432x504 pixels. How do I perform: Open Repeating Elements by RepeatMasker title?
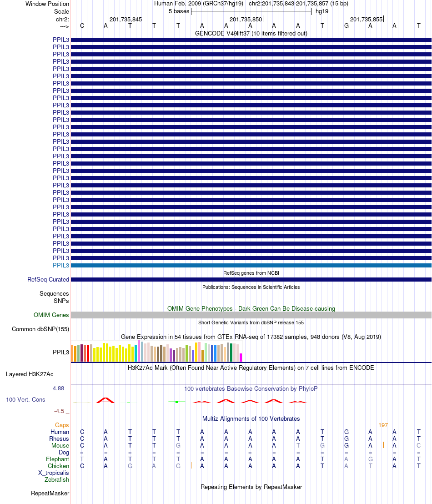pos(251,487)
